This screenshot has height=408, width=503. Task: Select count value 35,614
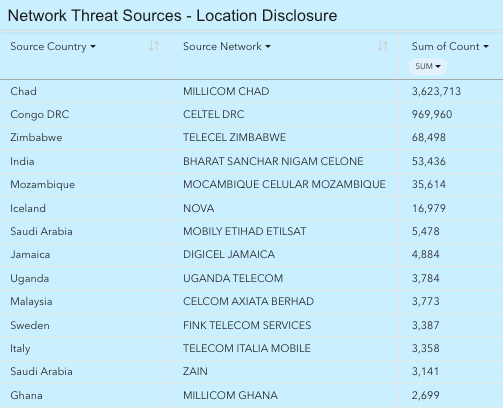[428, 184]
